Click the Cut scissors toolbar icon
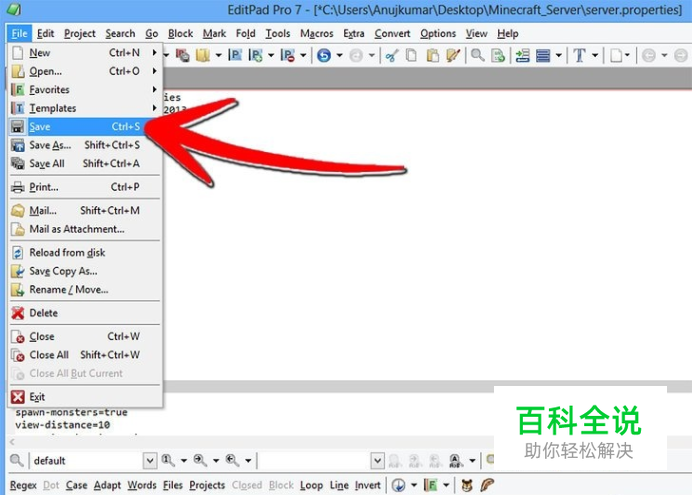692x495 pixels. point(391,55)
